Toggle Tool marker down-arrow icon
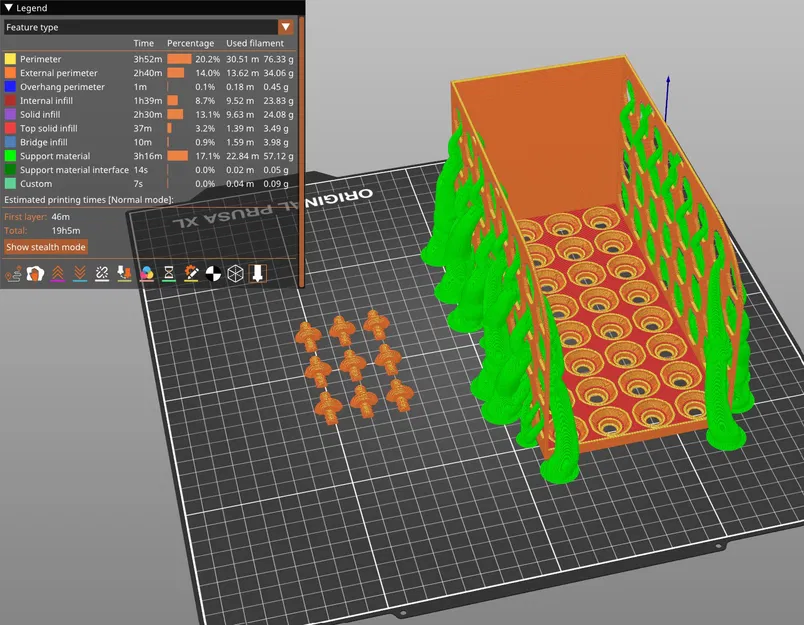Image resolution: width=804 pixels, height=625 pixels. 257,274
